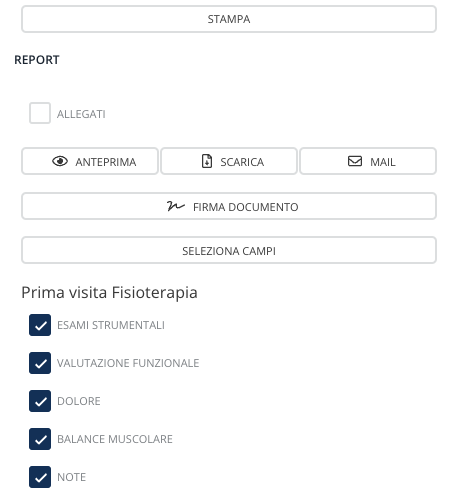Open the Anteprima preview button
463x500 pixels.
[x=90, y=161]
